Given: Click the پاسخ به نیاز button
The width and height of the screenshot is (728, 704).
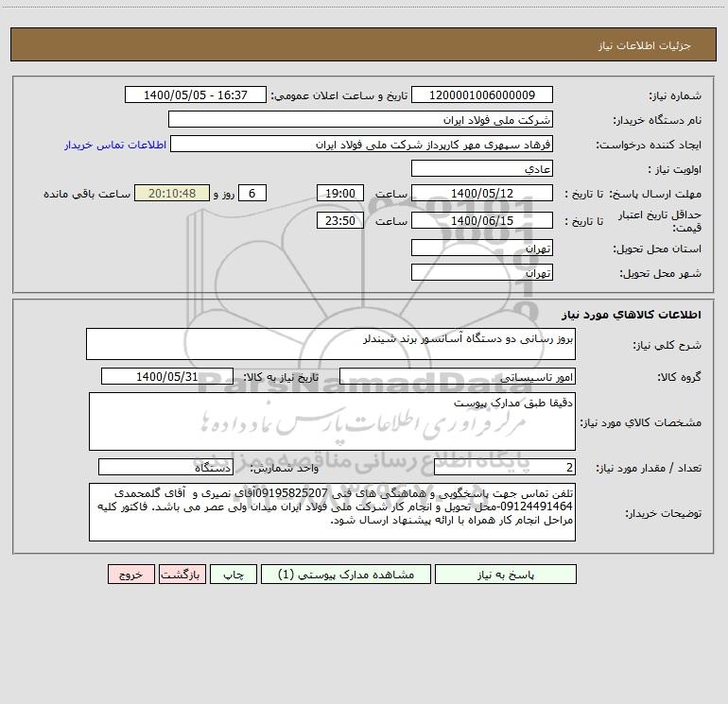Looking at the screenshot, I should 505,575.
